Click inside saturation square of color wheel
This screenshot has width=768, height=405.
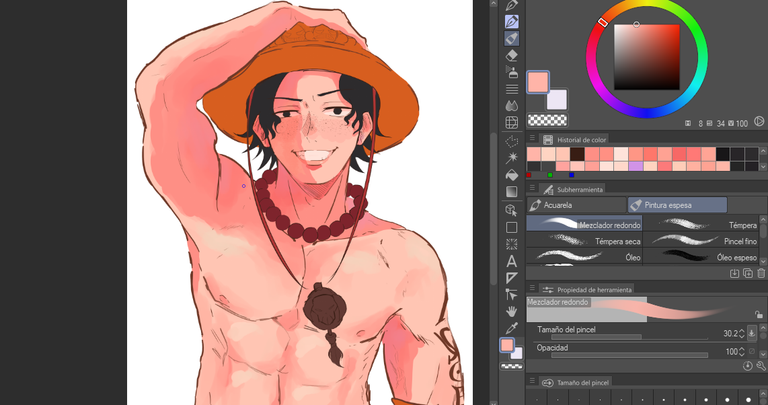click(647, 57)
